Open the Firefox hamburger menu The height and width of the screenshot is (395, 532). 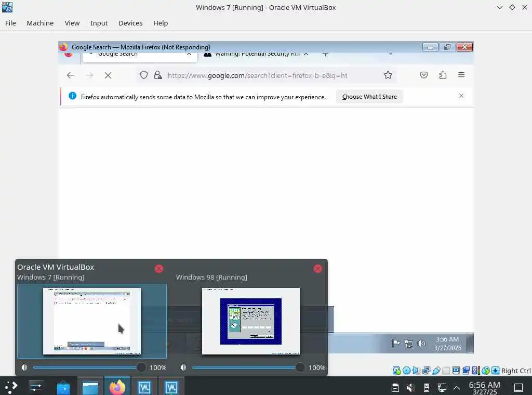point(461,75)
